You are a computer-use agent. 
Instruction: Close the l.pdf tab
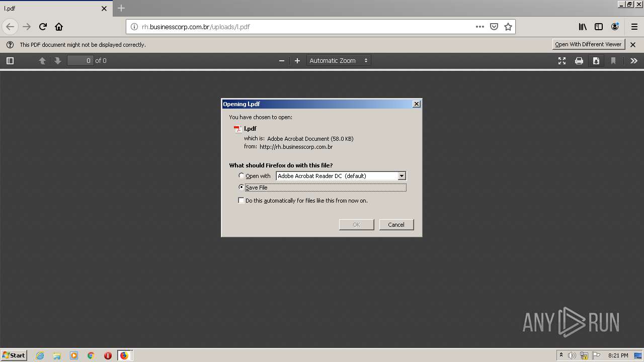tap(104, 9)
